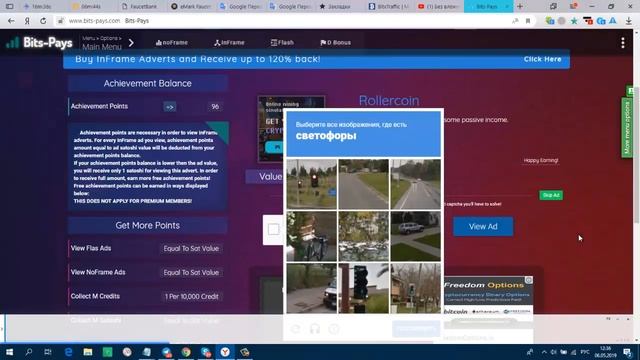Select captcha tile of tree foliage
640x360 pixels.
pyautogui.click(x=363, y=236)
